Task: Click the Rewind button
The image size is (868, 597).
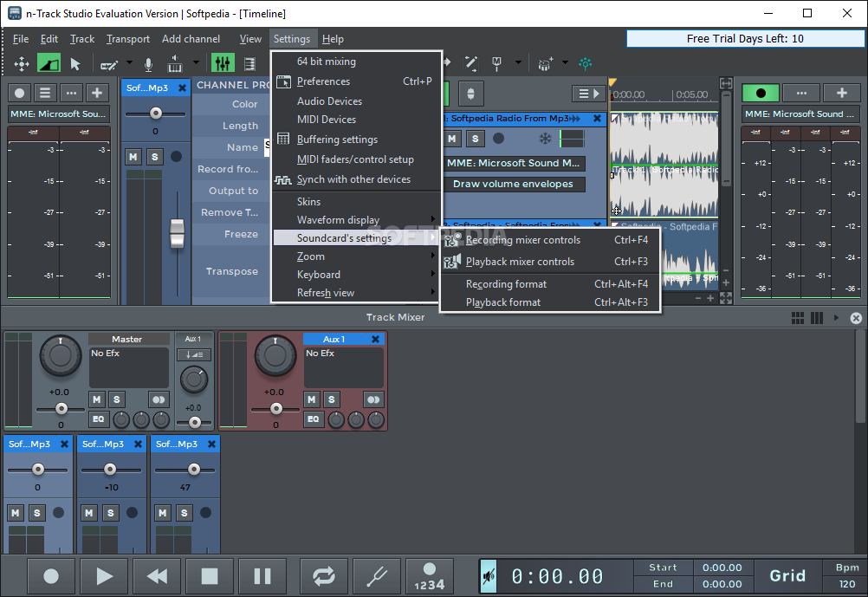Action: 157,576
